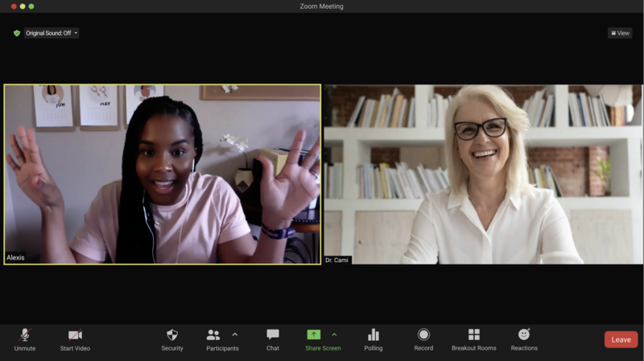Open the Participants panel

(213, 335)
